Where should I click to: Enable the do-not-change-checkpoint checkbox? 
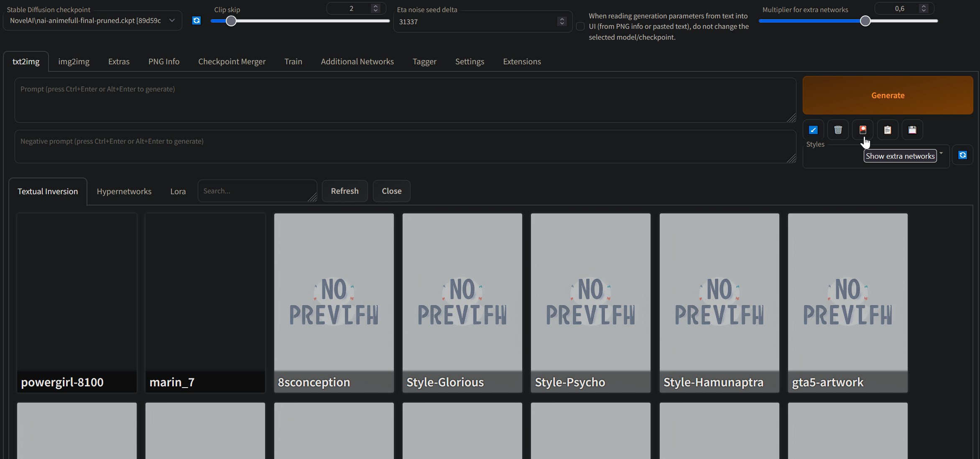[x=580, y=26]
